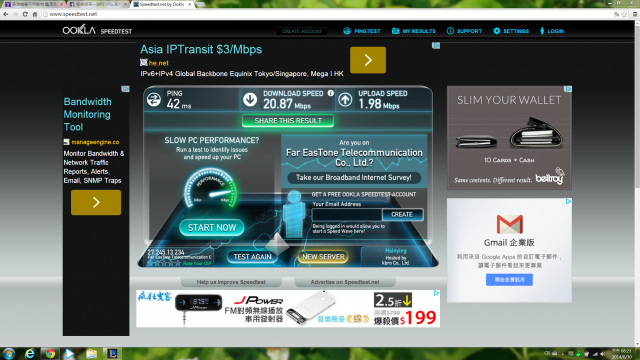The image size is (640, 360).
Task: Click the Gmail logo in ad
Action: [509, 224]
